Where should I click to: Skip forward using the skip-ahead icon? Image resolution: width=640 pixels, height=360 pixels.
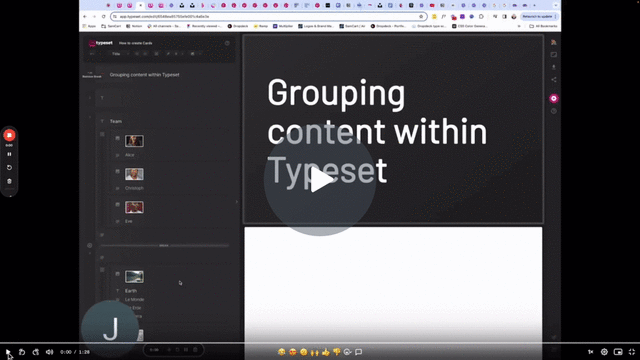[36, 352]
